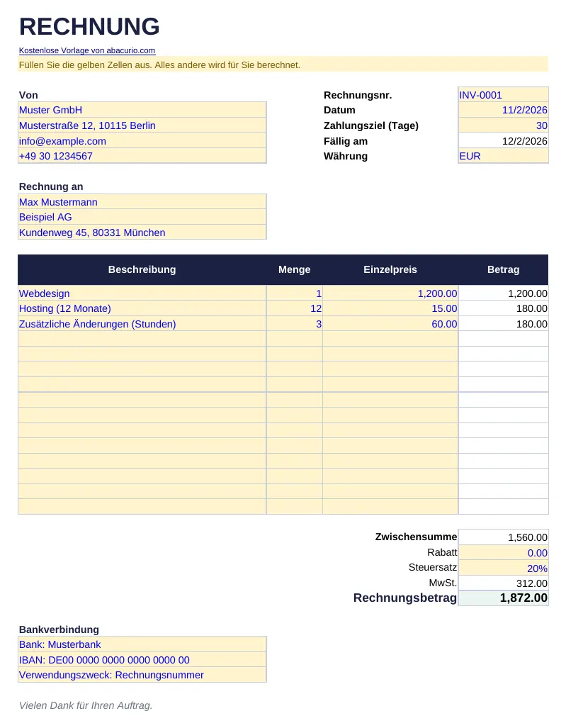
Task: Open the Kostenlose Vorlage von abacurio.com link
Action: 86,50
